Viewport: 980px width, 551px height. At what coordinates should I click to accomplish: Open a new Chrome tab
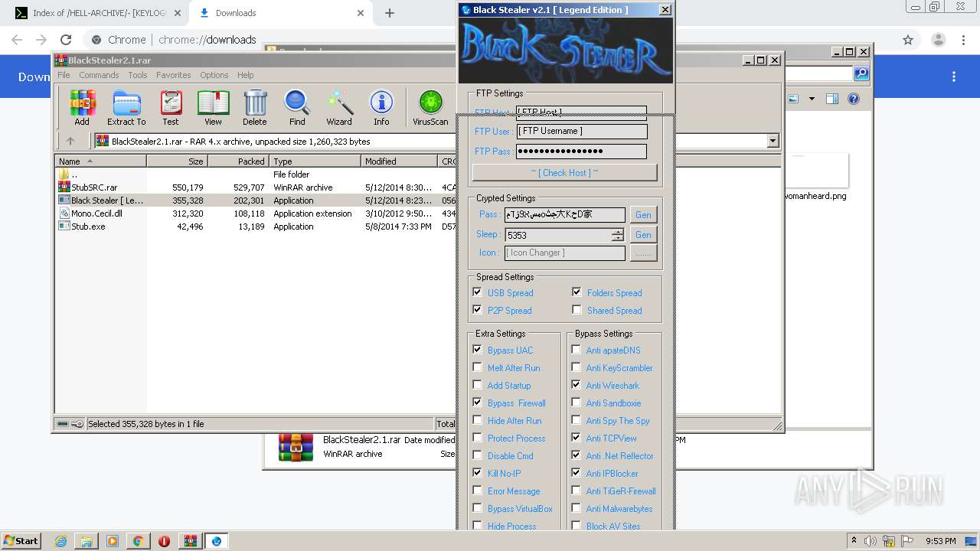coord(390,13)
